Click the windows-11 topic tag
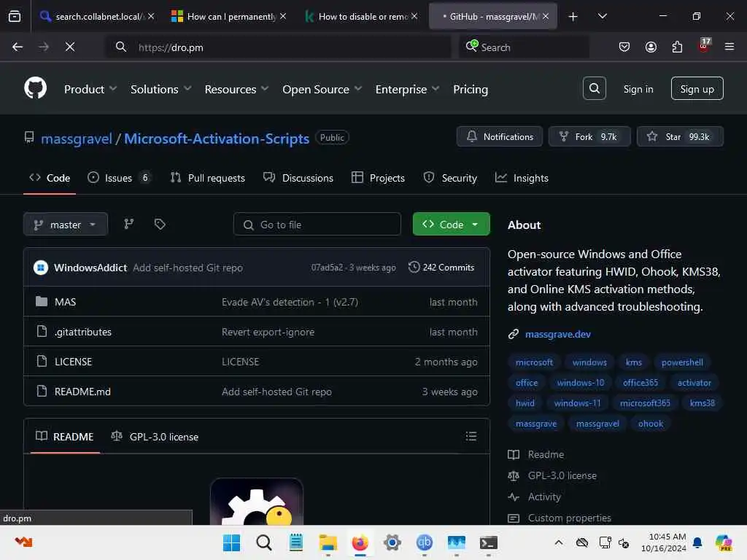747x560 pixels. coord(577,403)
